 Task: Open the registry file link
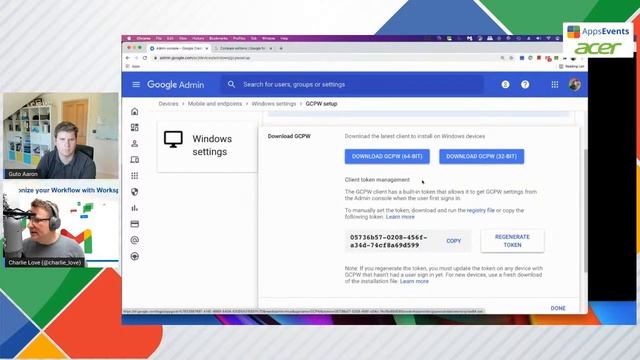(480, 210)
